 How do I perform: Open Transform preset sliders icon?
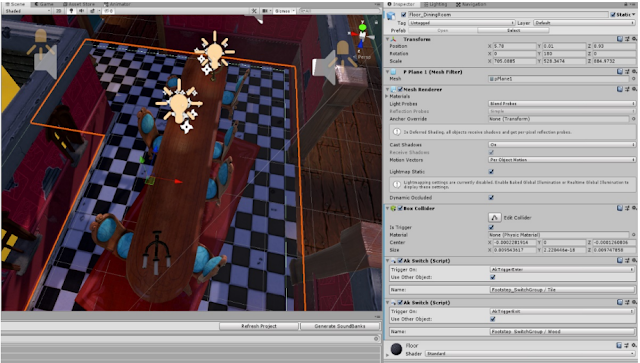tap(627, 39)
